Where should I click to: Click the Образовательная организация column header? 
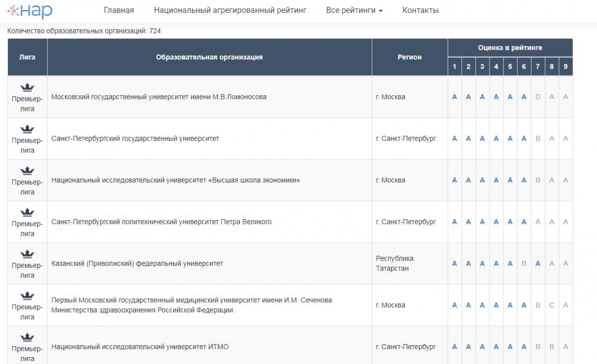click(209, 57)
